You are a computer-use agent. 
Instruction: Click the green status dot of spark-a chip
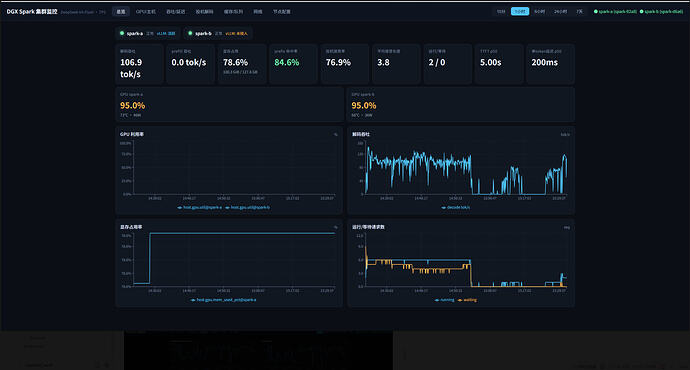tap(122, 33)
